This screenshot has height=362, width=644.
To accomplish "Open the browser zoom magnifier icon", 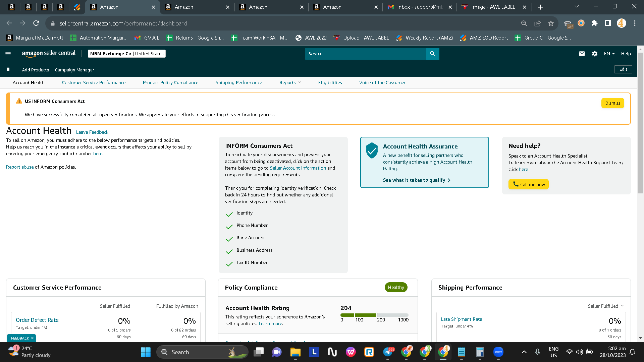I will 524,23.
